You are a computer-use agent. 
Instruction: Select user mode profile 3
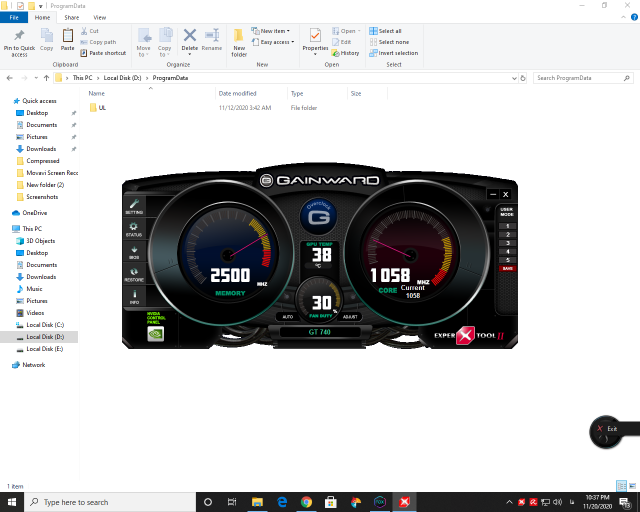coord(507,243)
